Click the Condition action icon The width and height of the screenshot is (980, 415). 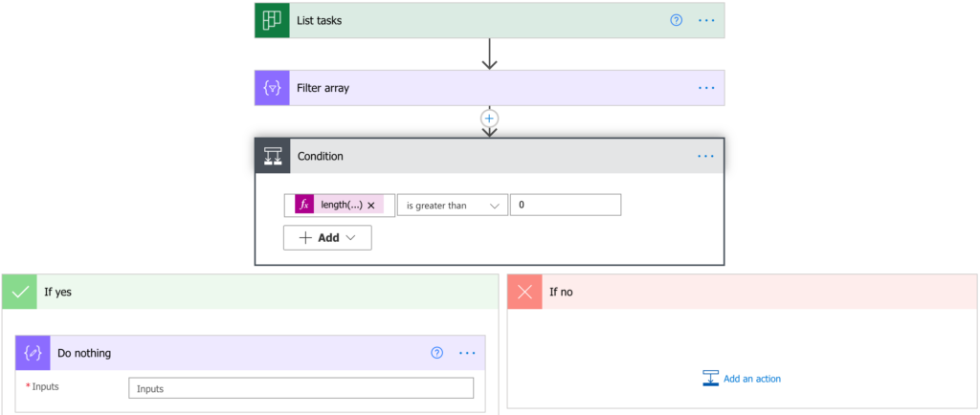[x=273, y=156]
